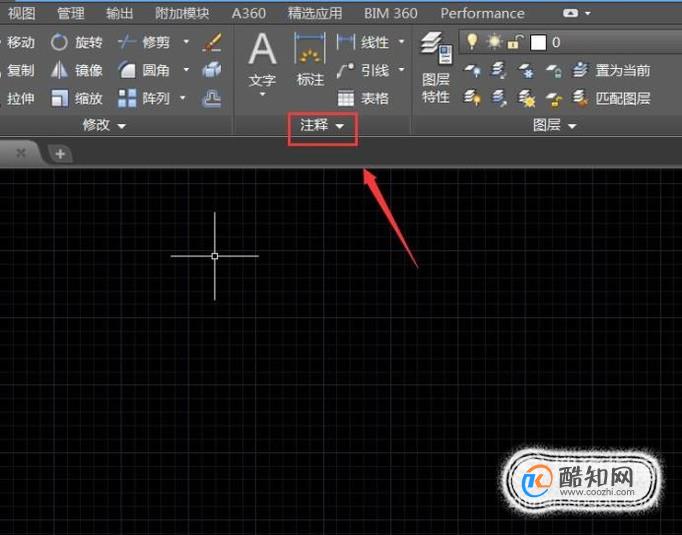Click Thaw all layers sun icon, bottom row
682x535 pixels.
click(x=526, y=99)
